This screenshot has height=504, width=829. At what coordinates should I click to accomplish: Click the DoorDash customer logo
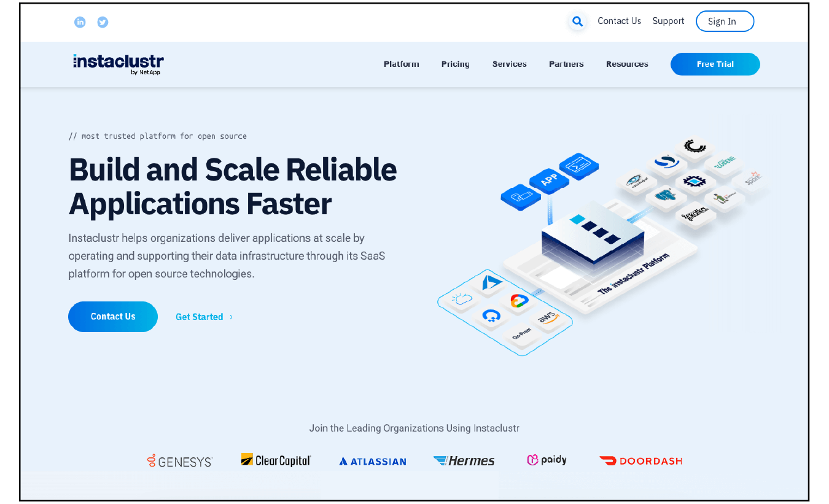pyautogui.click(x=640, y=460)
